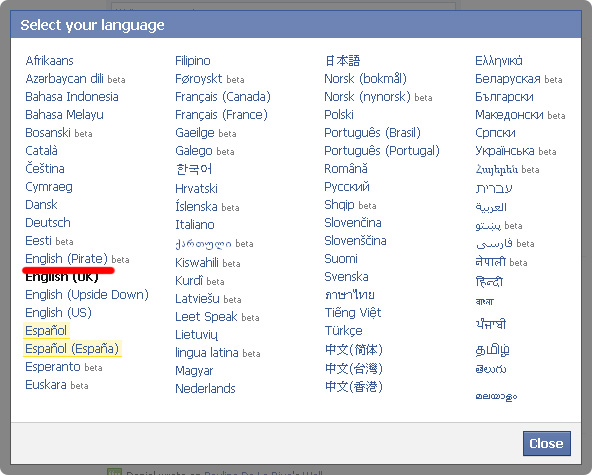
Task: Select Русский language
Action: (347, 187)
